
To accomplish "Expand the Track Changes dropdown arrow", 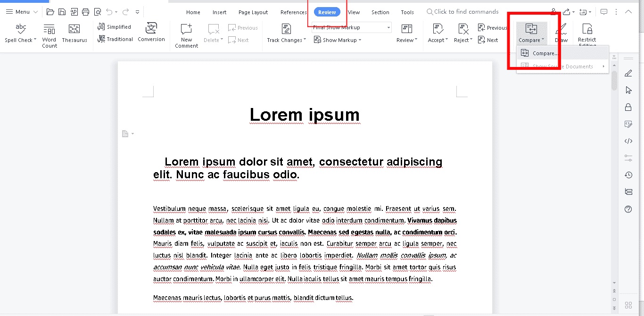I will (305, 40).
